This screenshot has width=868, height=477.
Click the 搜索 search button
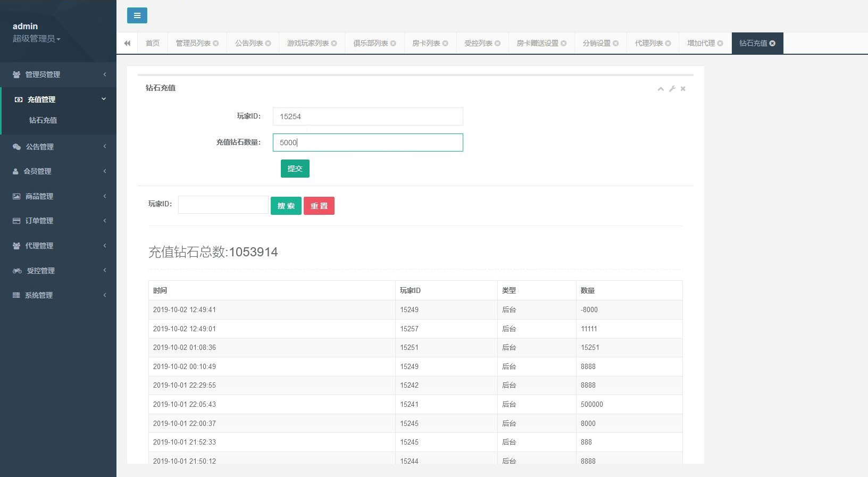coord(286,206)
